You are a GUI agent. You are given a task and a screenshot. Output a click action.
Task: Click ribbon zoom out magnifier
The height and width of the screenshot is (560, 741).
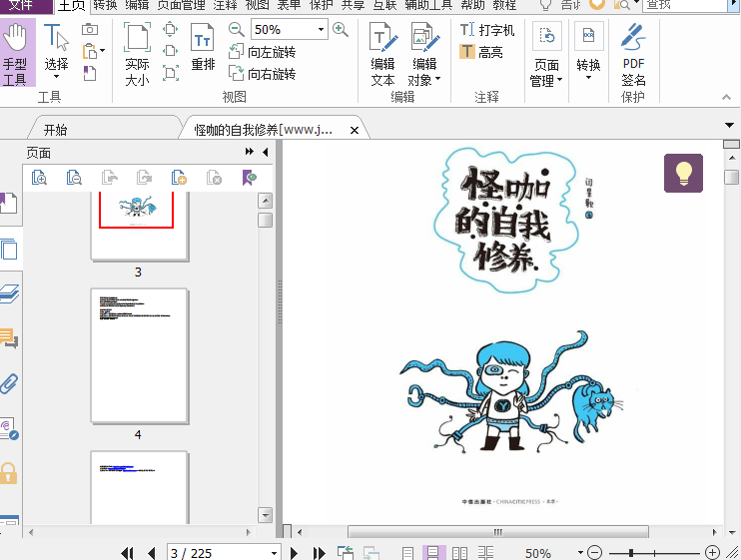236,29
